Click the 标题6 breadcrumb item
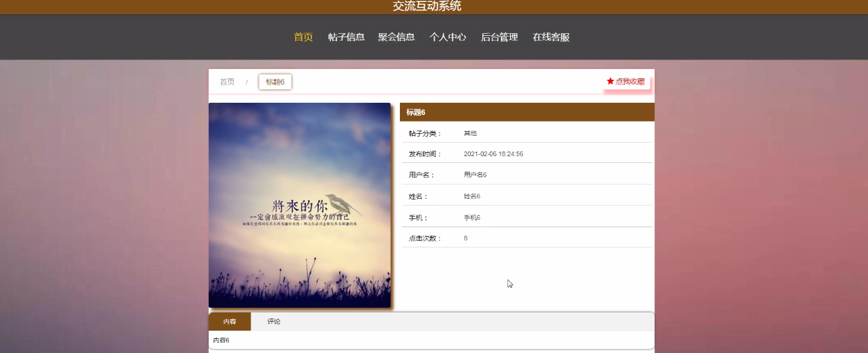Viewport: 868px width, 353px height. (x=275, y=82)
